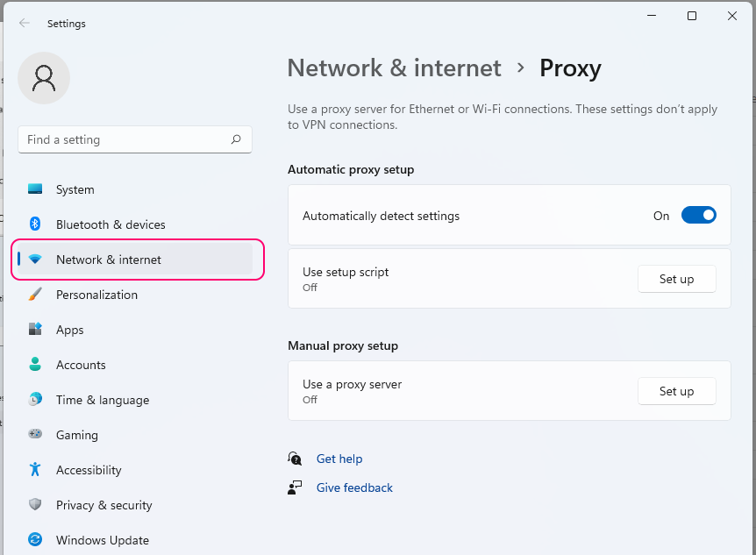This screenshot has width=756, height=555.
Task: Open the Get help link
Action: click(339, 459)
